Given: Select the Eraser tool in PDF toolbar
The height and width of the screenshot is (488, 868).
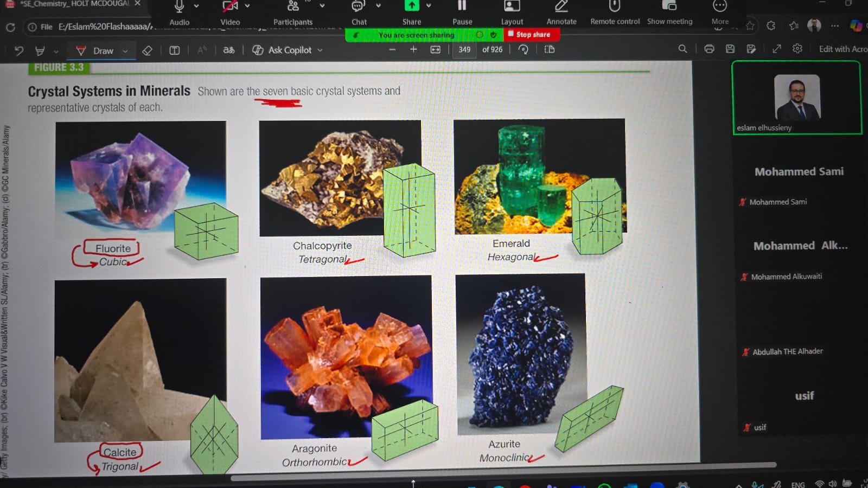Looking at the screenshot, I should [147, 50].
